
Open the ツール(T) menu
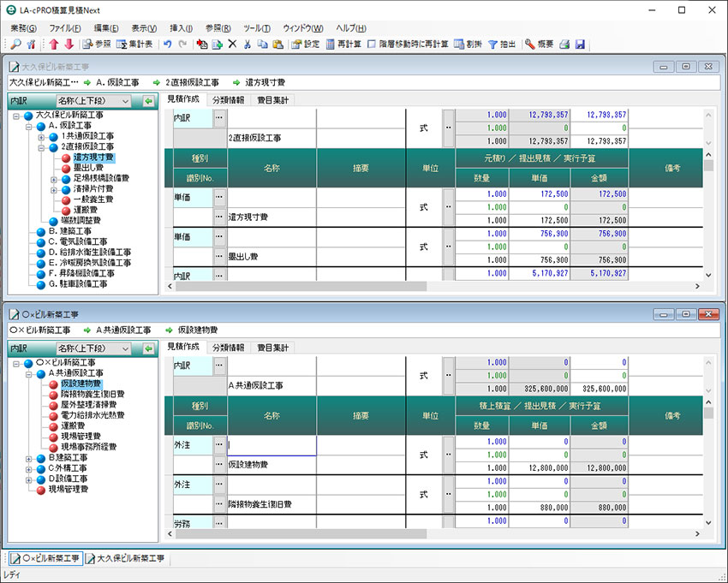[256, 28]
